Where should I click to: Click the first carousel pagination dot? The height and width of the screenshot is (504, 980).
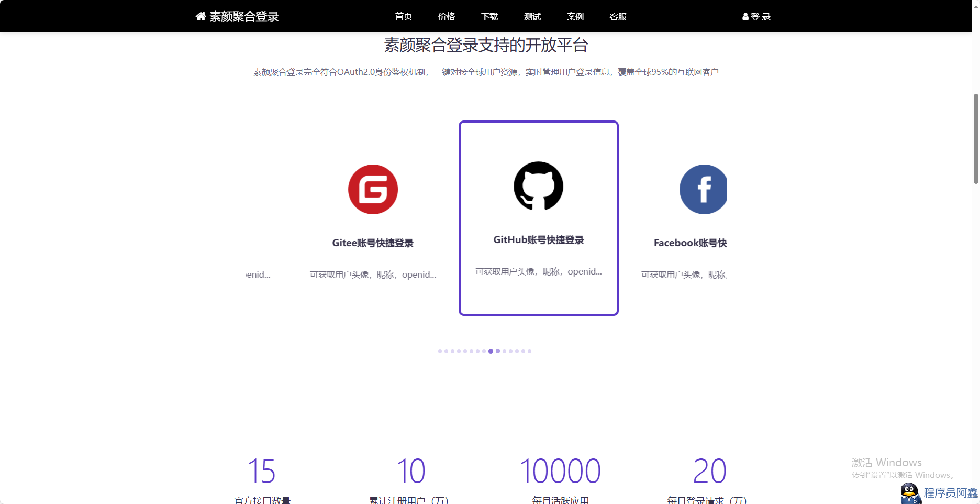coord(440,351)
